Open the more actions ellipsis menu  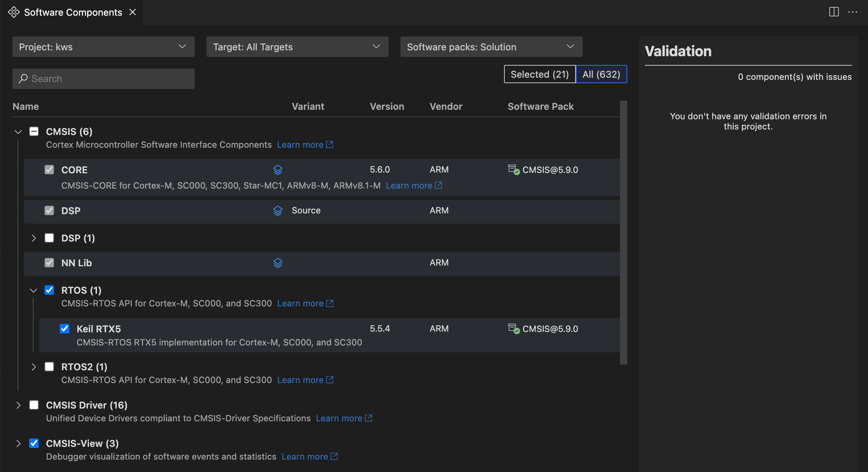click(x=853, y=12)
